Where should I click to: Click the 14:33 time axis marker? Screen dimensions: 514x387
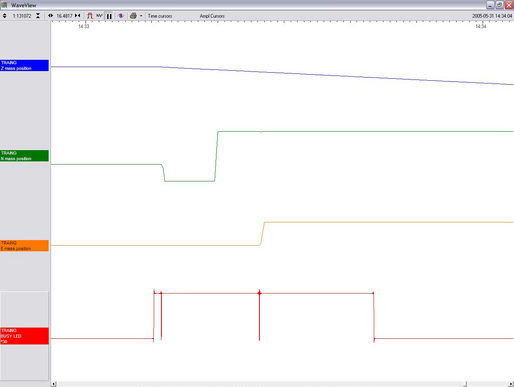(x=84, y=26)
